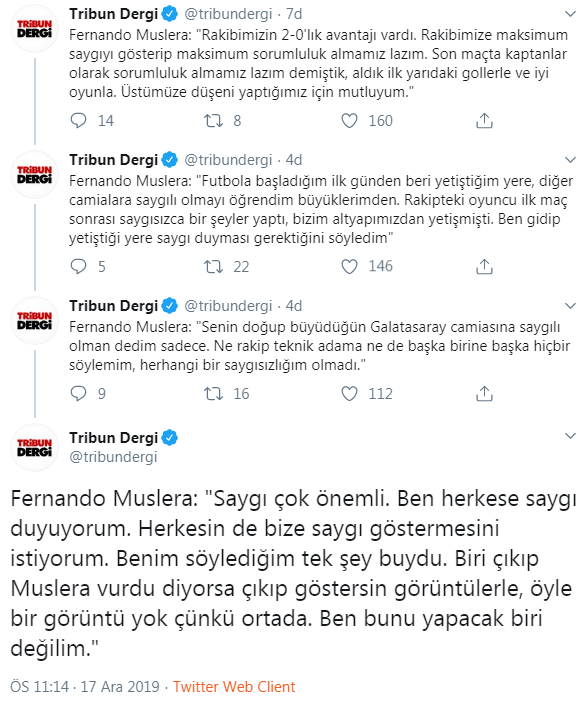The width and height of the screenshot is (587, 704).
Task: Open the Twitter Web Client link
Action: [234, 686]
